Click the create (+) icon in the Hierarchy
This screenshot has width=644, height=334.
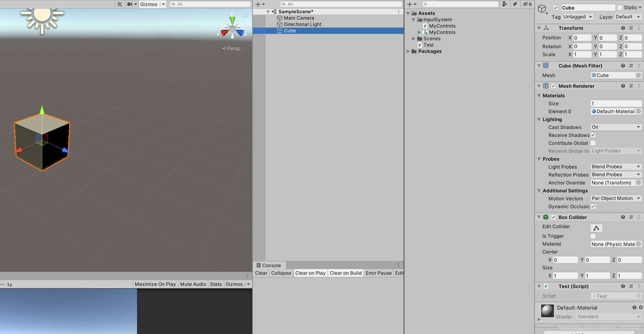coord(258,4)
